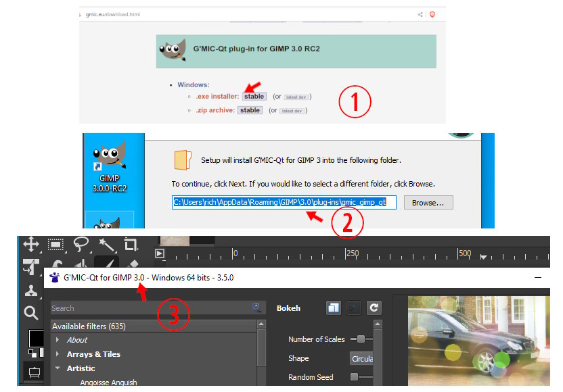Expand the About filter category

point(58,339)
